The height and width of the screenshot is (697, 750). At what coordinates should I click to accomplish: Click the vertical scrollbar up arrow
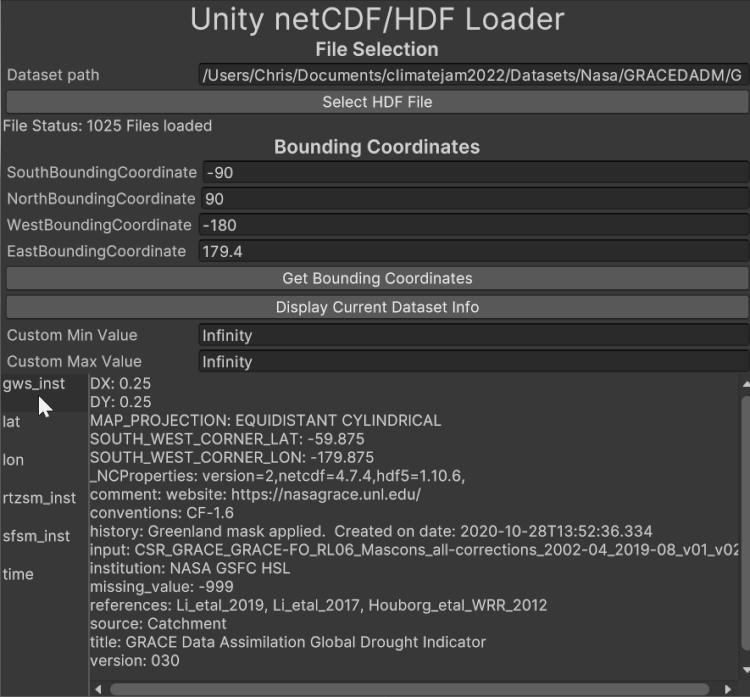click(745, 384)
